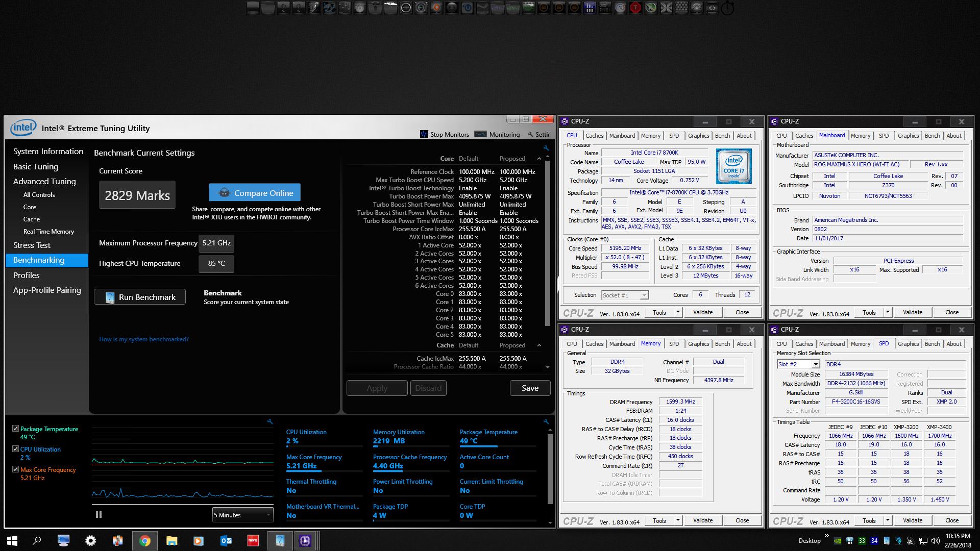
Task: Pause the monitoring graph
Action: pyautogui.click(x=99, y=515)
